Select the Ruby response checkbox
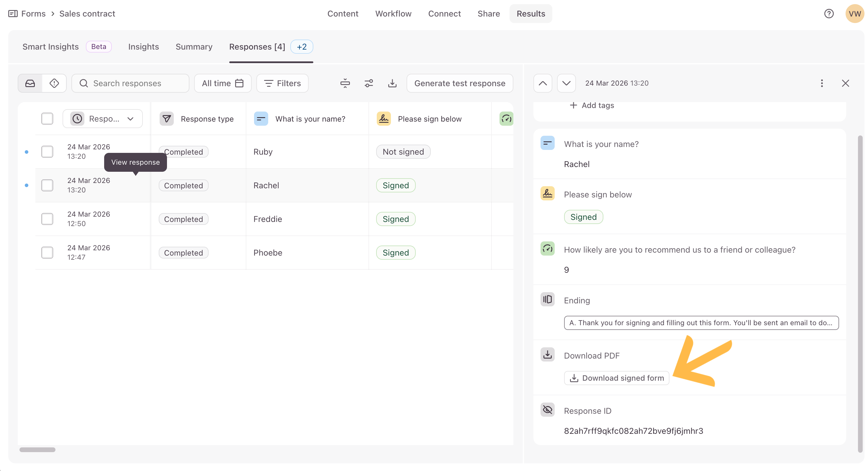 [47, 152]
